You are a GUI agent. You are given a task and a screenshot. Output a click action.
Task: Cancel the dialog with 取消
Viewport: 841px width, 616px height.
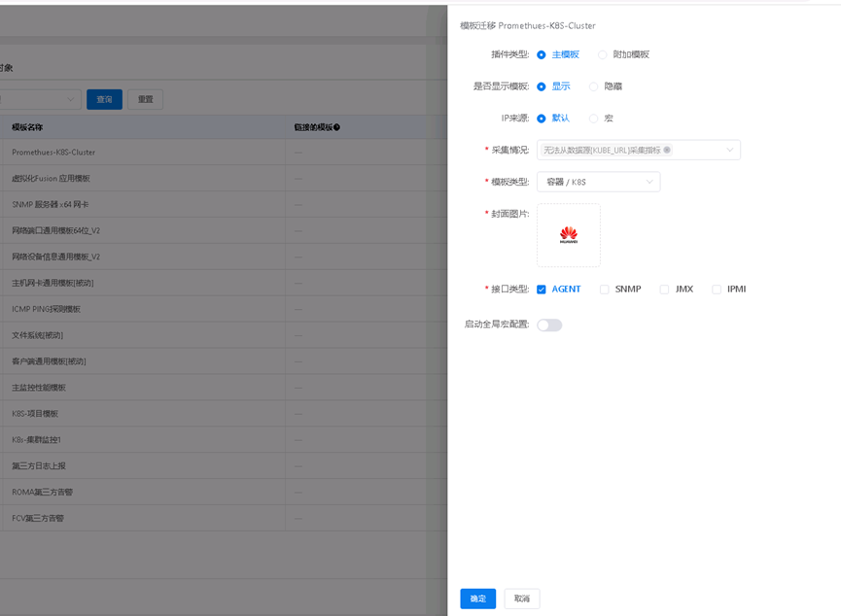tap(522, 599)
